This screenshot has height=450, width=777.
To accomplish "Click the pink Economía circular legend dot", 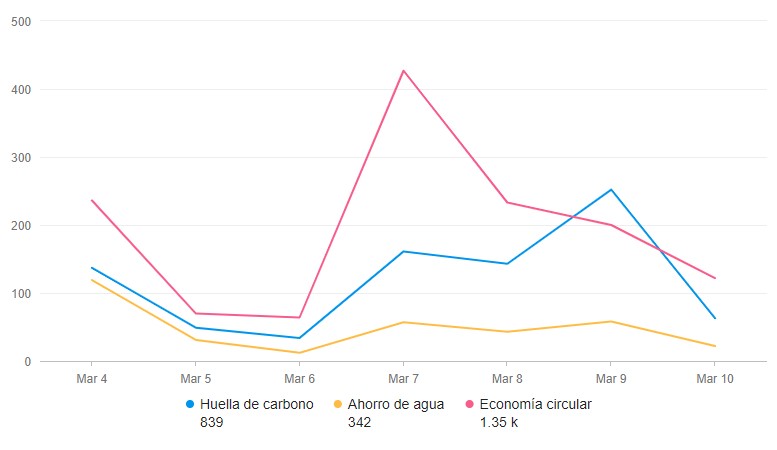I will click(x=470, y=405).
